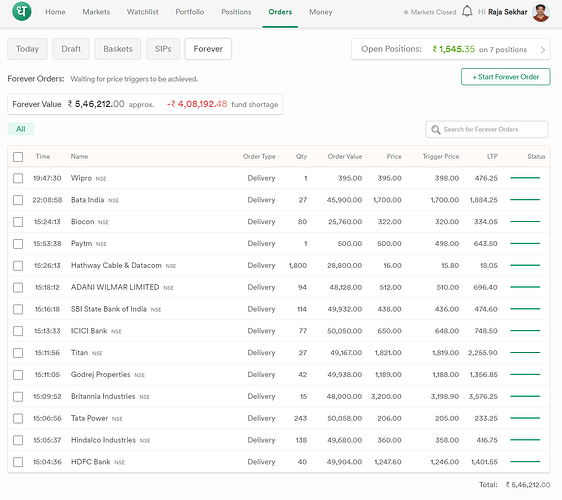Switch to the Draft tab
This screenshot has height=500, width=562.
click(x=71, y=49)
